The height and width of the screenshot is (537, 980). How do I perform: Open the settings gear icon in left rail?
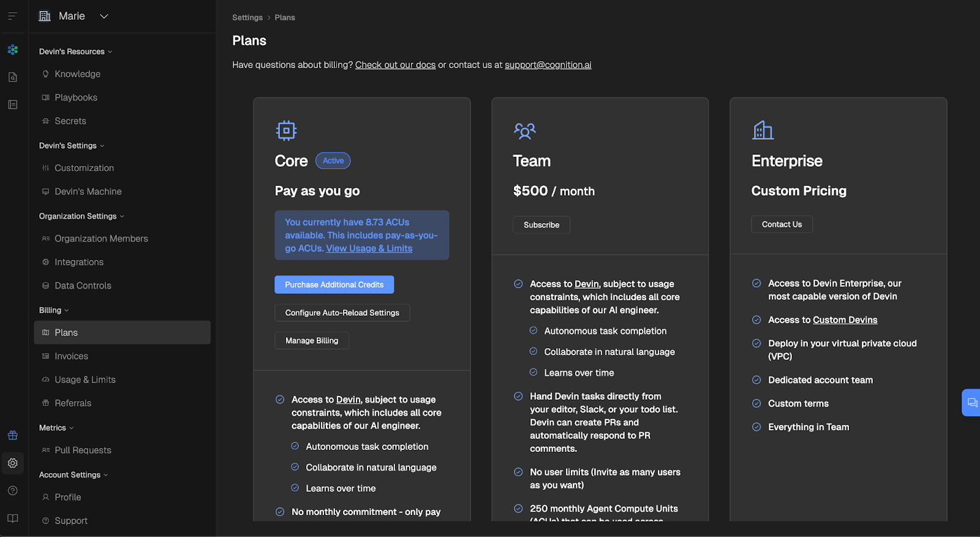tap(13, 463)
